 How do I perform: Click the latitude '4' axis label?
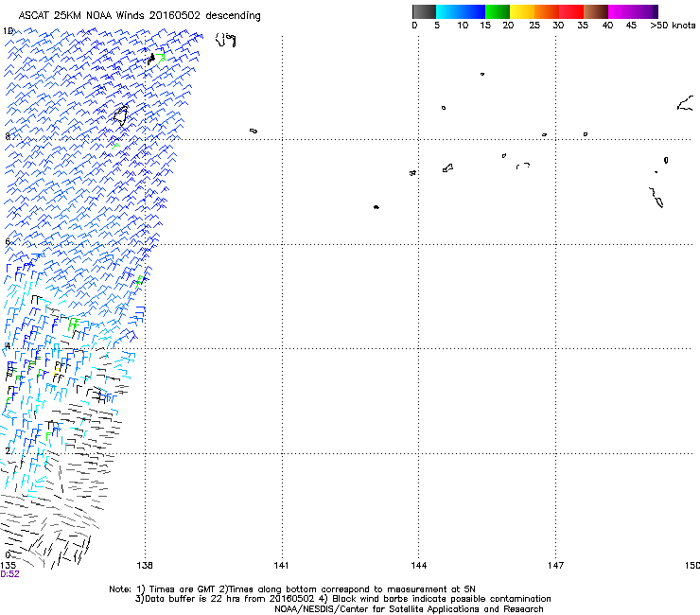tap(8, 345)
